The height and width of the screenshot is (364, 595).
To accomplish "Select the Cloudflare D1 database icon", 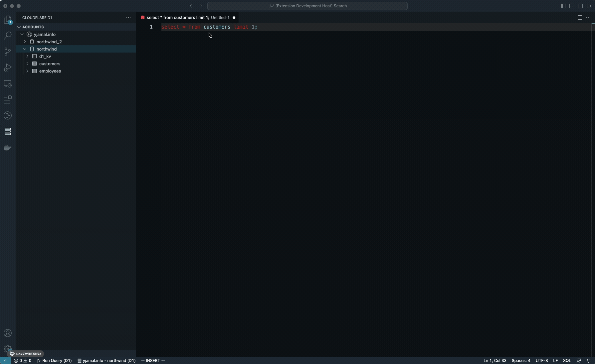I will pos(8,131).
